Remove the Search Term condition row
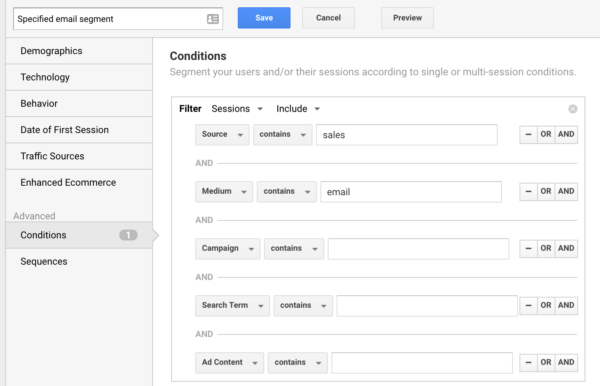The height and width of the screenshot is (386, 600). 528,306
